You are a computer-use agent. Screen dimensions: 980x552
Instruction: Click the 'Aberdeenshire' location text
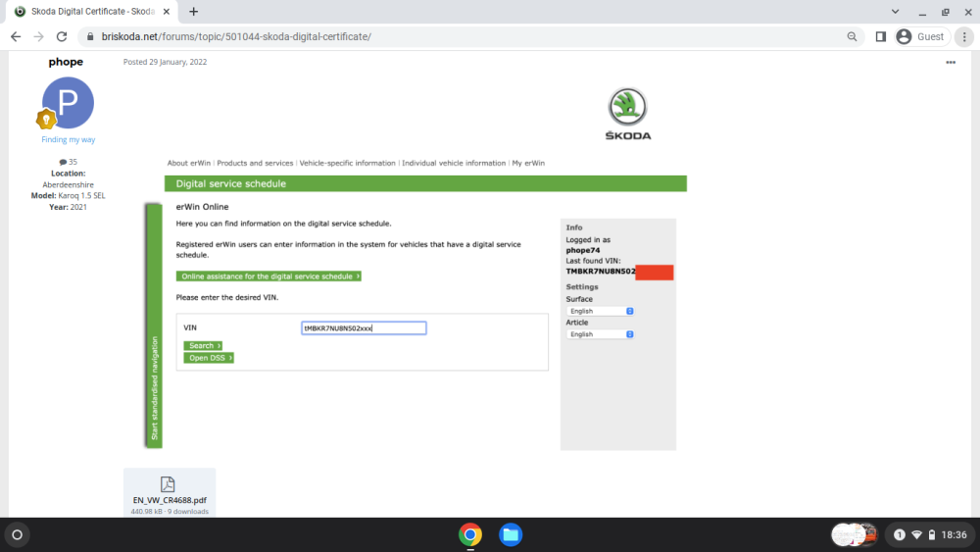tap(69, 185)
